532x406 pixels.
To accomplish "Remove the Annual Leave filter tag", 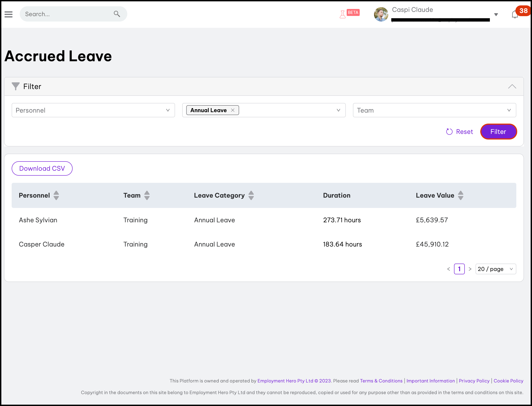I will coord(233,110).
